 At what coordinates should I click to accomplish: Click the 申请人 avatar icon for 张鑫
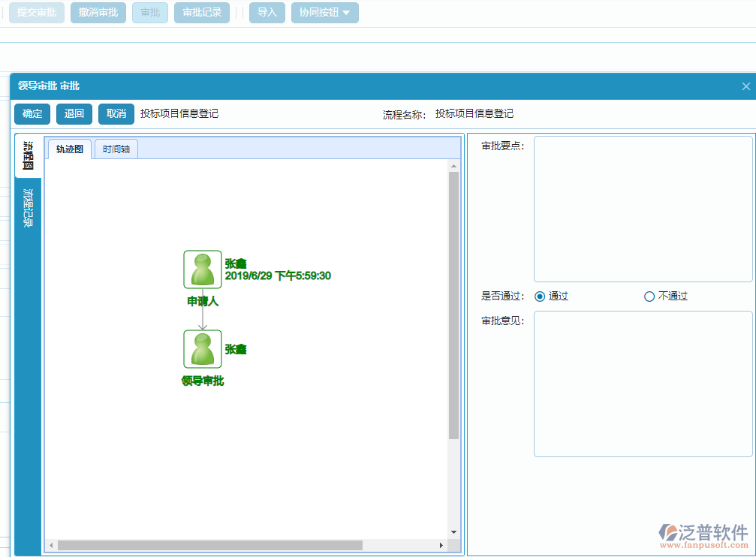[201, 269]
